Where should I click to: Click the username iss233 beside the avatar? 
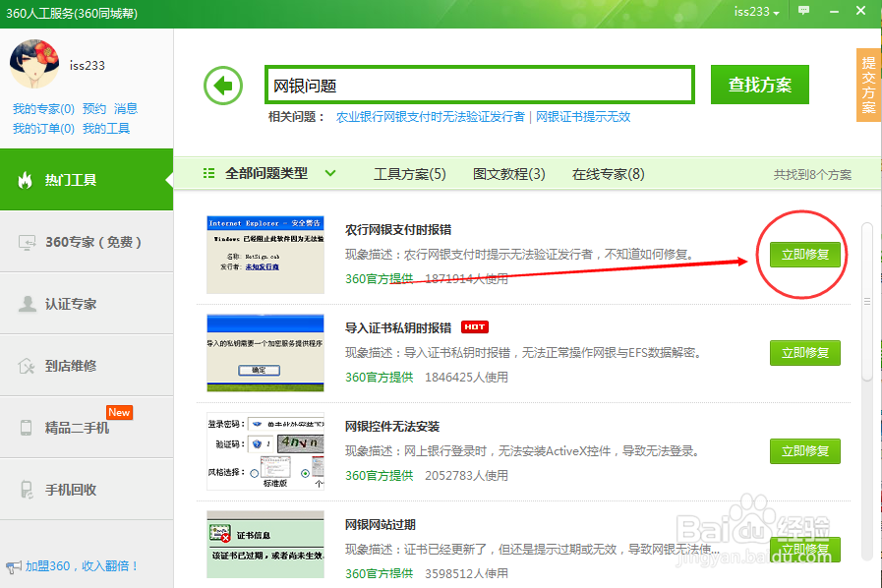[88, 65]
